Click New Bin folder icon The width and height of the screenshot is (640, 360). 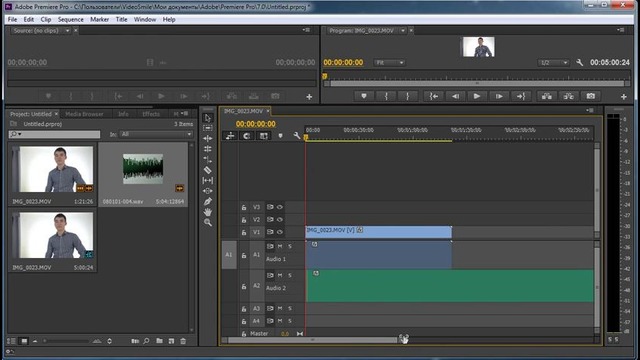pyautogui.click(x=159, y=341)
